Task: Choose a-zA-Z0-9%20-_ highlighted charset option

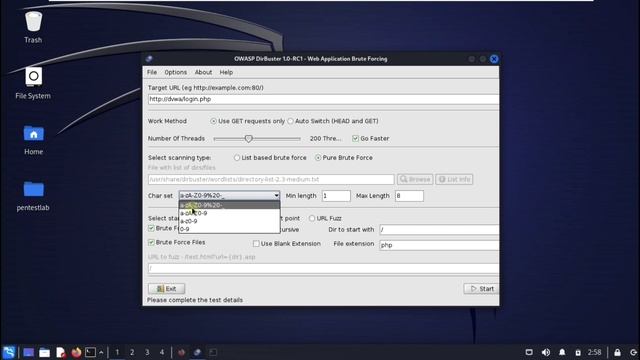Action: click(229, 205)
